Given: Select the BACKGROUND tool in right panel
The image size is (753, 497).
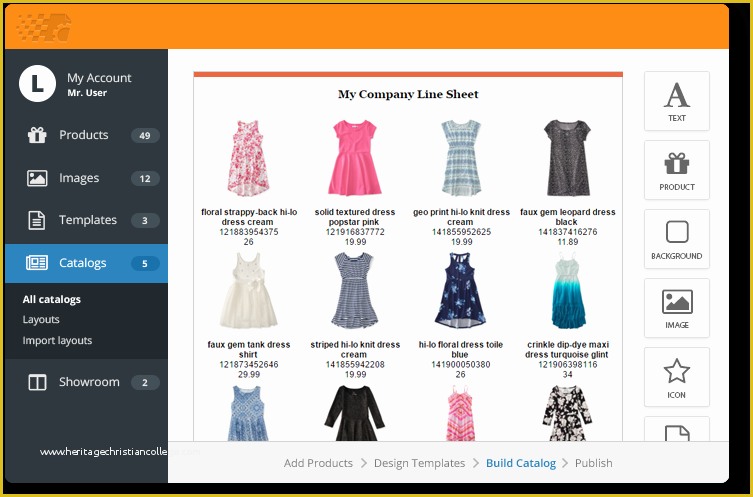Looking at the screenshot, I should click(x=677, y=239).
